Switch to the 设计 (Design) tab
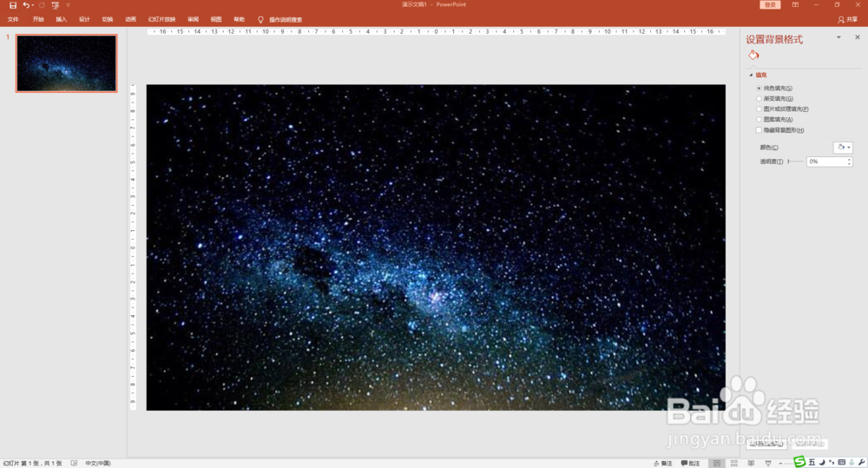The image size is (868, 468). pyautogui.click(x=84, y=19)
